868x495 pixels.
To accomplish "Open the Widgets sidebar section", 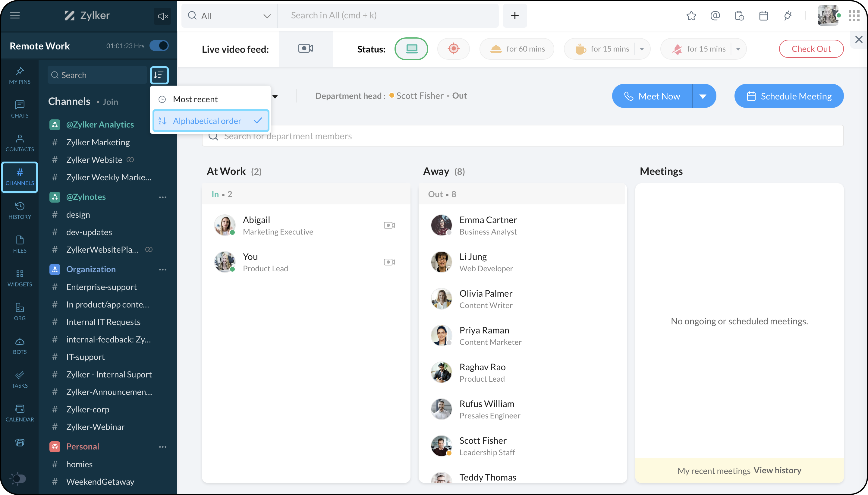I will (x=20, y=278).
